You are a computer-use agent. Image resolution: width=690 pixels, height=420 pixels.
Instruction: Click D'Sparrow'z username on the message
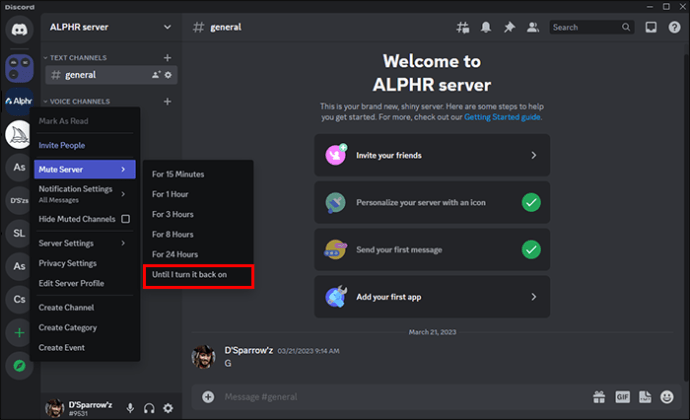point(249,350)
